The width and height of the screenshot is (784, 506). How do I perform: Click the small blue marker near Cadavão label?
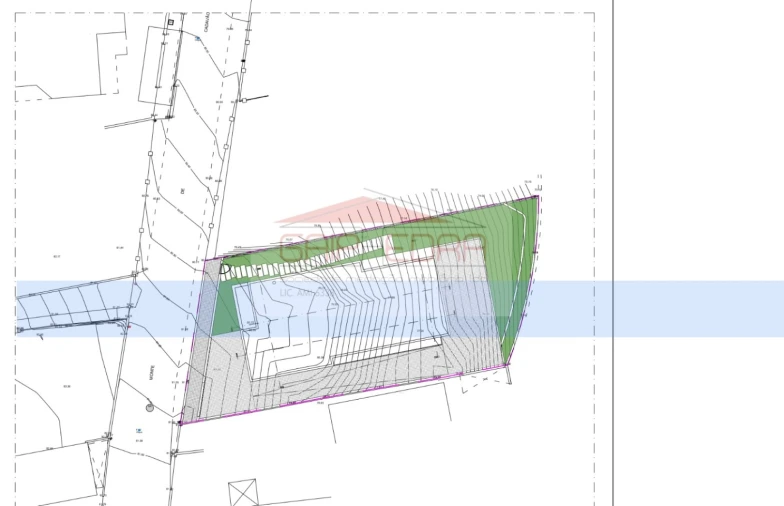(197, 38)
